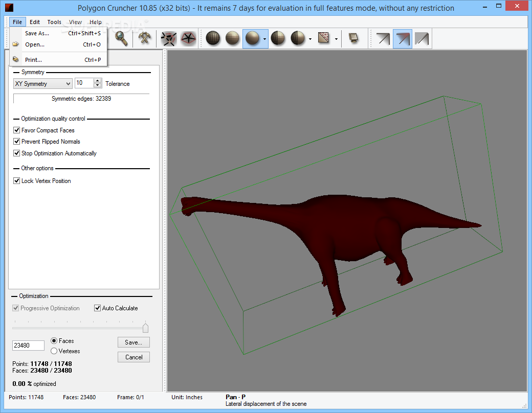Screen dimensions: 532x413
Task: Choose Open... from File menu
Action: pyautogui.click(x=58, y=44)
